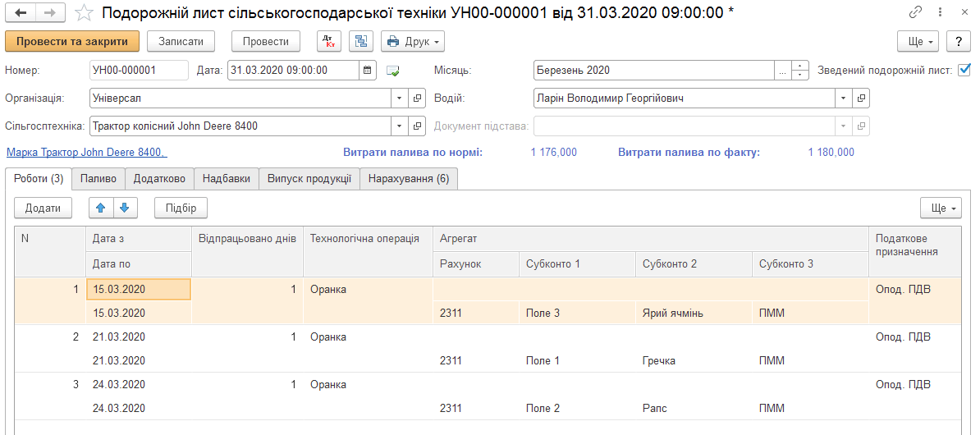Viewport: 980px width, 435px height.
Task: Open the top Ще menu
Action: [x=918, y=42]
